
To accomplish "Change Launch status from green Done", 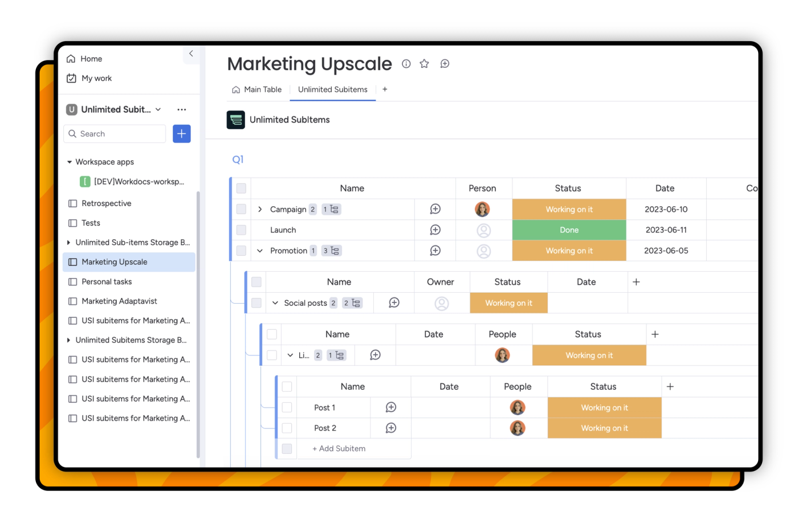I will pyautogui.click(x=569, y=230).
